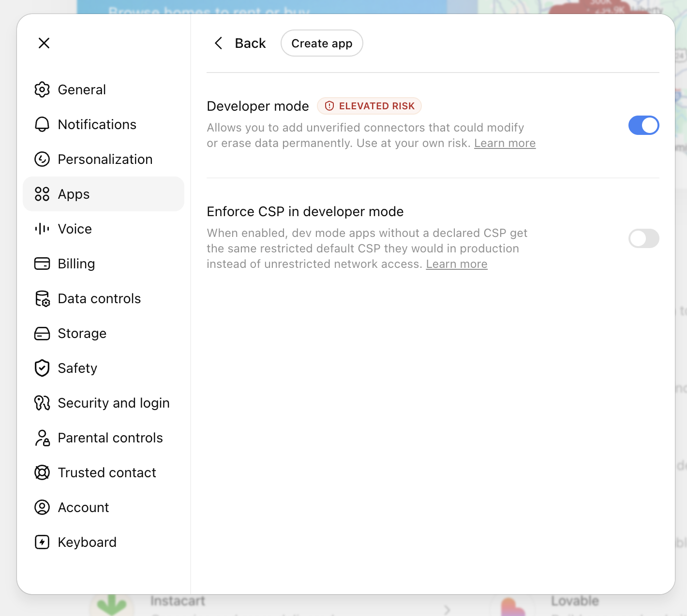Open the Notifications settings section
687x616 pixels.
[104, 124]
